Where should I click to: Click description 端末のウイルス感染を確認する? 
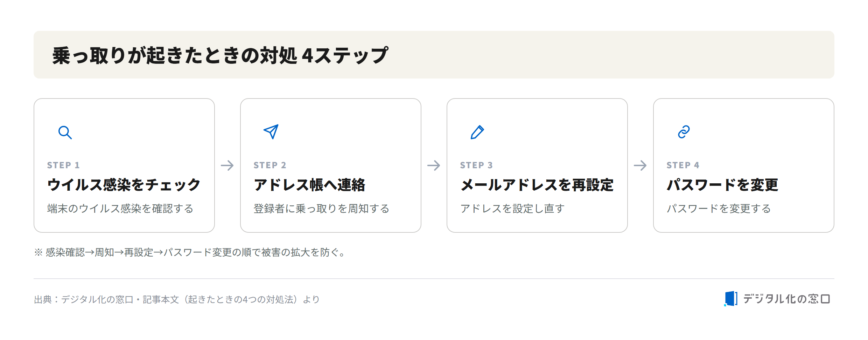[120, 209]
